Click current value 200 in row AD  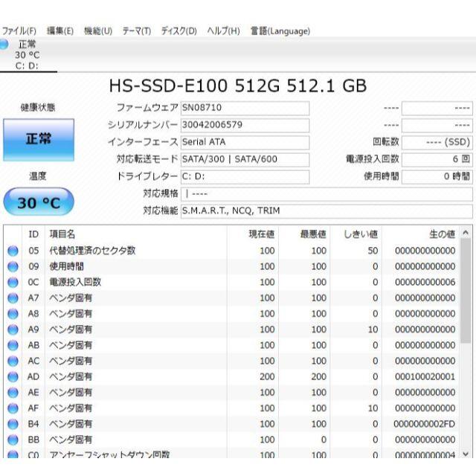[267, 377]
